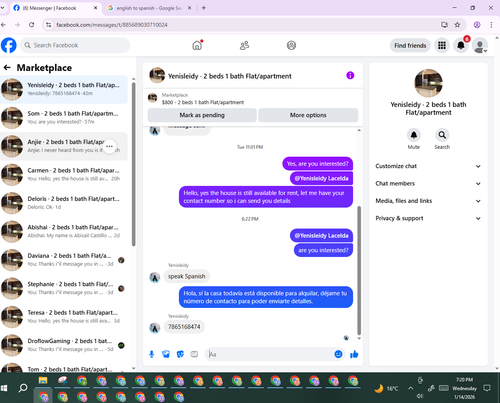The width and height of the screenshot is (500, 403).
Task: Click the message '7865168474'
Action: coord(184,327)
